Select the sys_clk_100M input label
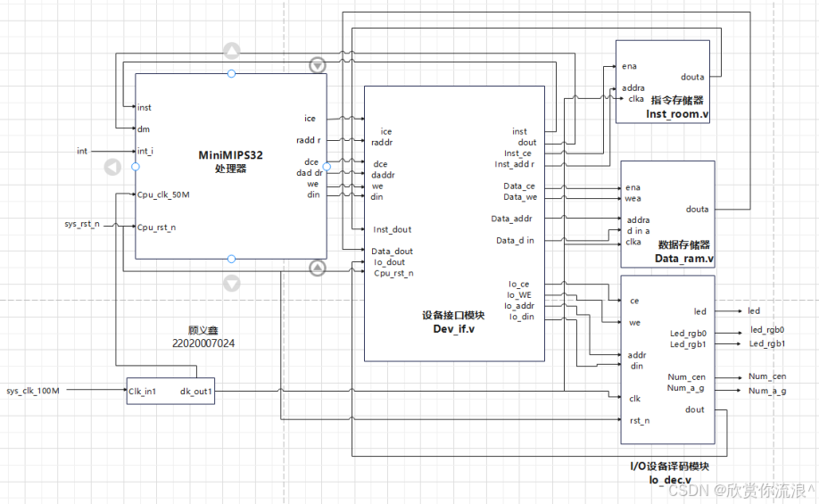Viewport: 819px width, 504px height. (x=33, y=391)
